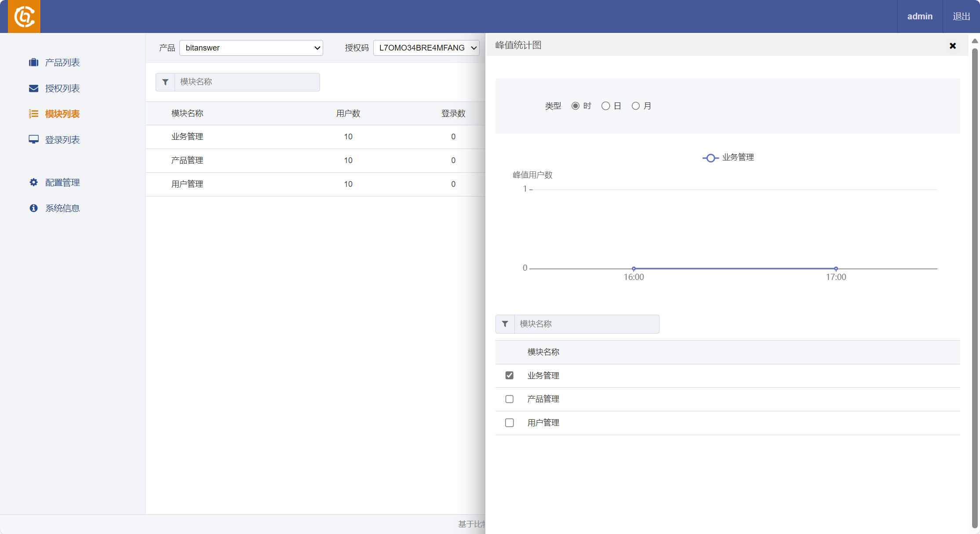The width and height of the screenshot is (980, 534).
Task: Click the orange app logo icon
Action: click(24, 17)
